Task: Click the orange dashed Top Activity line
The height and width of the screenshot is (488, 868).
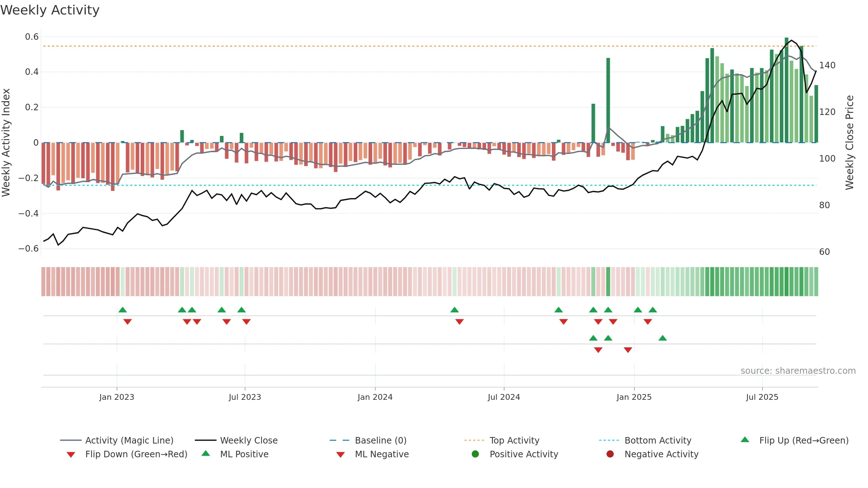Action: tap(430, 46)
